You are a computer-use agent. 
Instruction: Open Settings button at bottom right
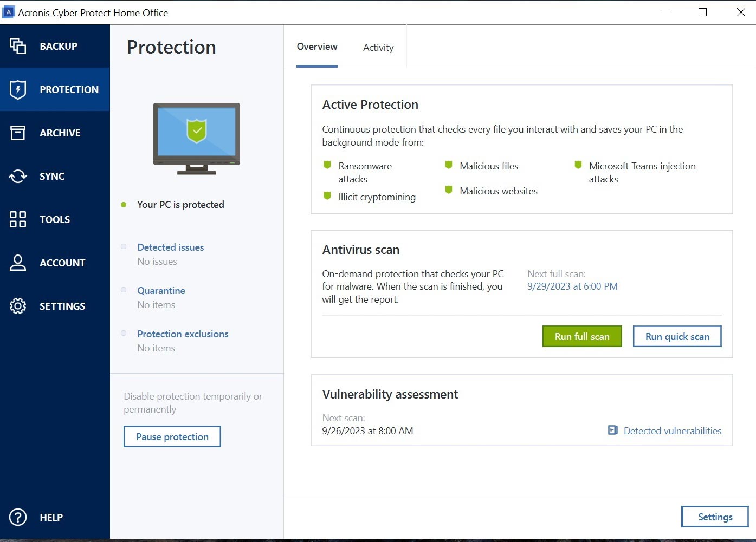tap(714, 517)
